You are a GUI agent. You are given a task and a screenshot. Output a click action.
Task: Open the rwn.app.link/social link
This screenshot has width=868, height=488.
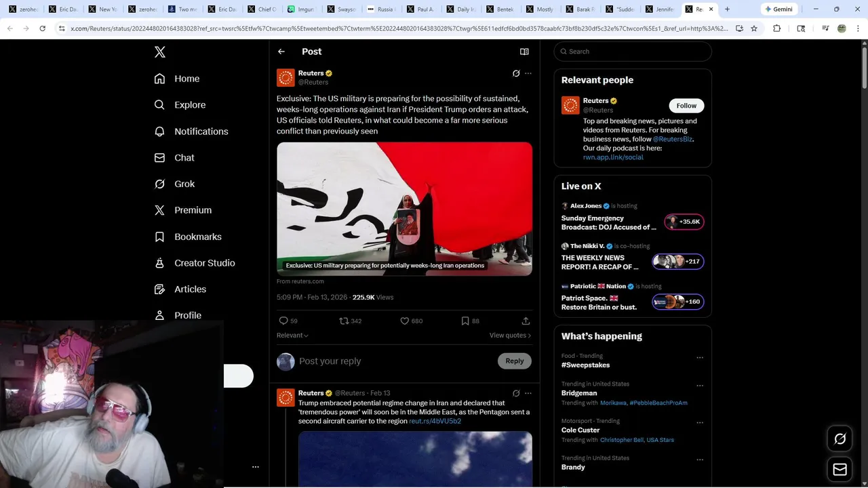(x=613, y=157)
